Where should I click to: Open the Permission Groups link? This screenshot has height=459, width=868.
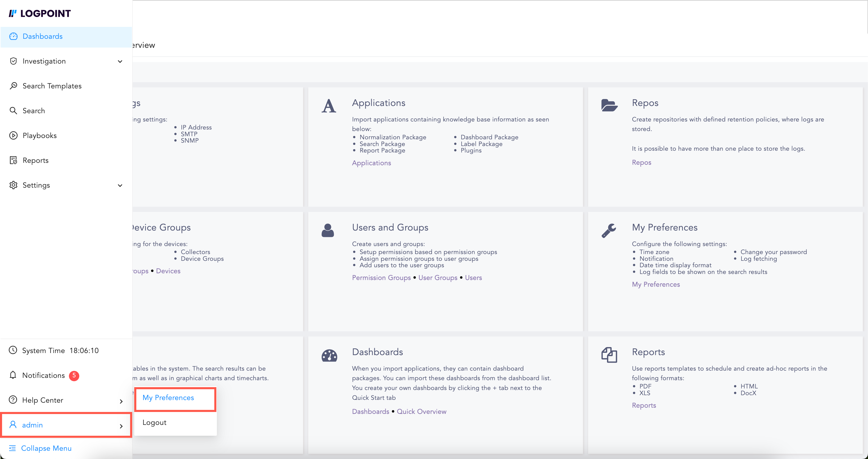[x=381, y=278]
